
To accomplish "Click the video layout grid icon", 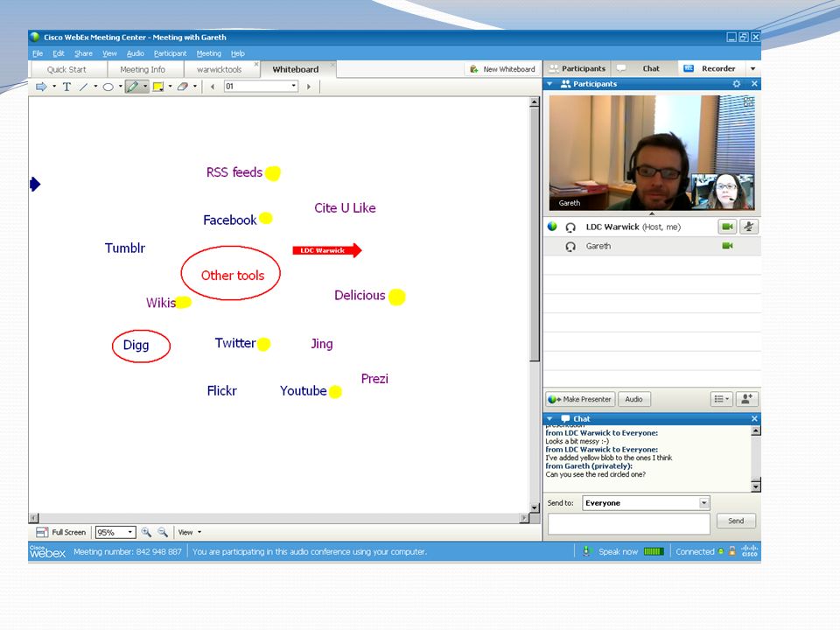I will pyautogui.click(x=748, y=101).
